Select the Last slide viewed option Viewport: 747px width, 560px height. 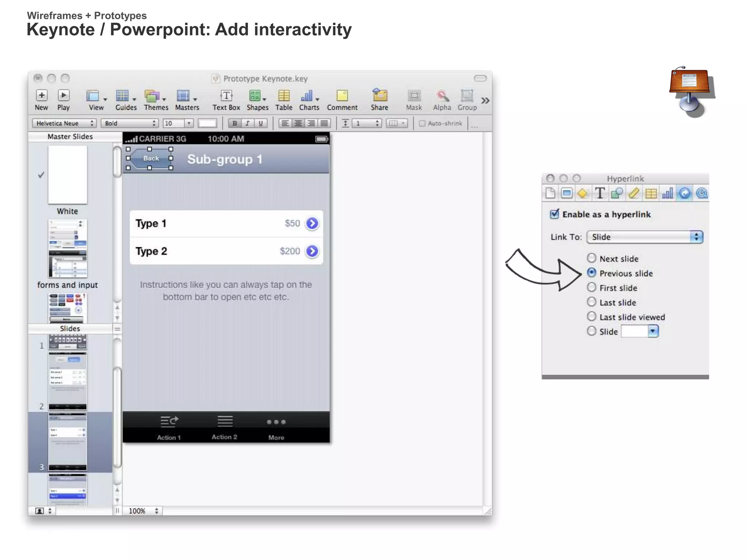click(592, 316)
